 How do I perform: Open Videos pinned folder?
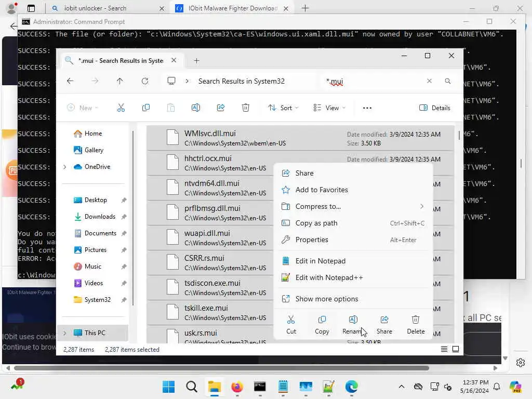(x=94, y=283)
